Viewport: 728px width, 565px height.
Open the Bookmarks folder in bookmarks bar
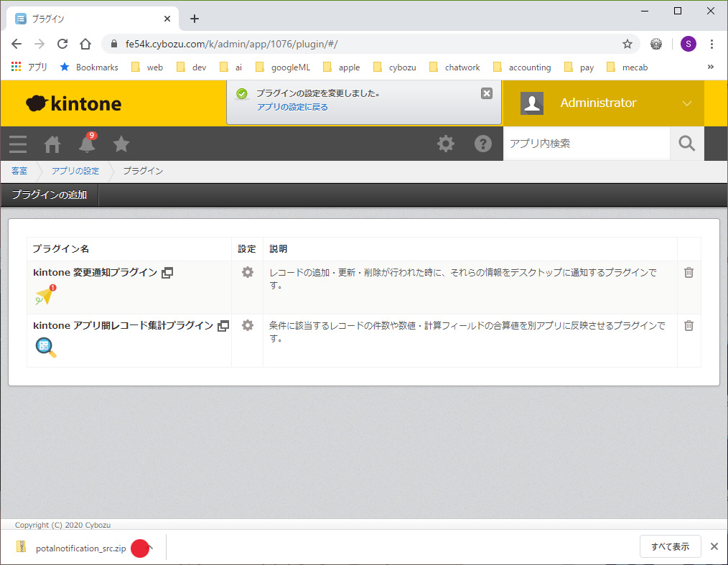click(89, 67)
